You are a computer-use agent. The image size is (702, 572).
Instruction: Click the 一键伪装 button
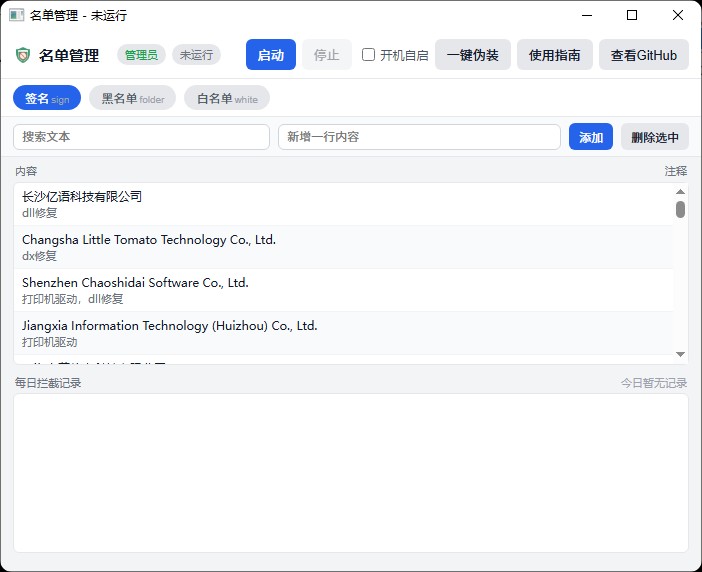(x=473, y=55)
